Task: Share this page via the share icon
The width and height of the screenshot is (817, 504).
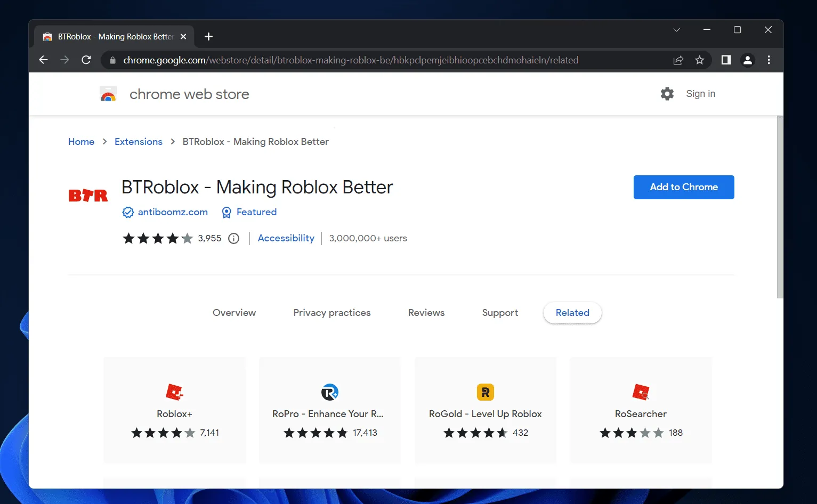Action: (678, 60)
